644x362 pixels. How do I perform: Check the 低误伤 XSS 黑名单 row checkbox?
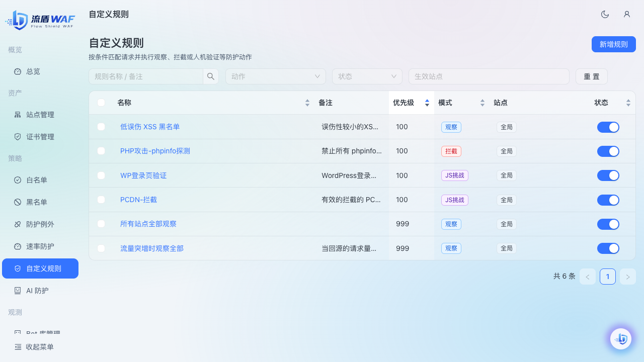coord(101,127)
